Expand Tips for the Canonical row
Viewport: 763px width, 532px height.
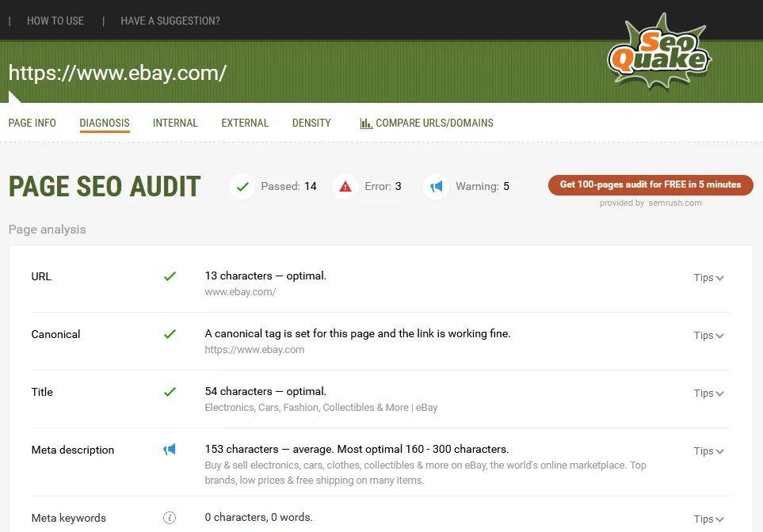pyautogui.click(x=708, y=336)
